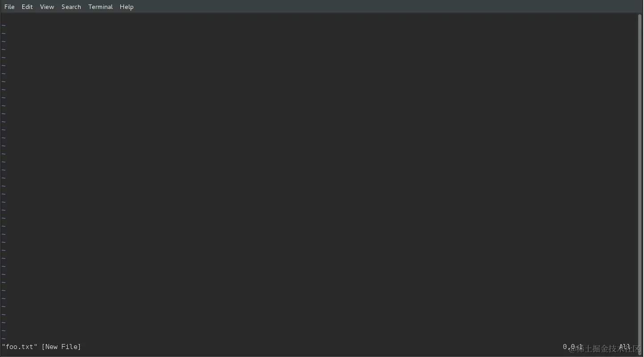Click the [New File] status text
Image resolution: width=644 pixels, height=357 pixels.
pyautogui.click(x=61, y=347)
